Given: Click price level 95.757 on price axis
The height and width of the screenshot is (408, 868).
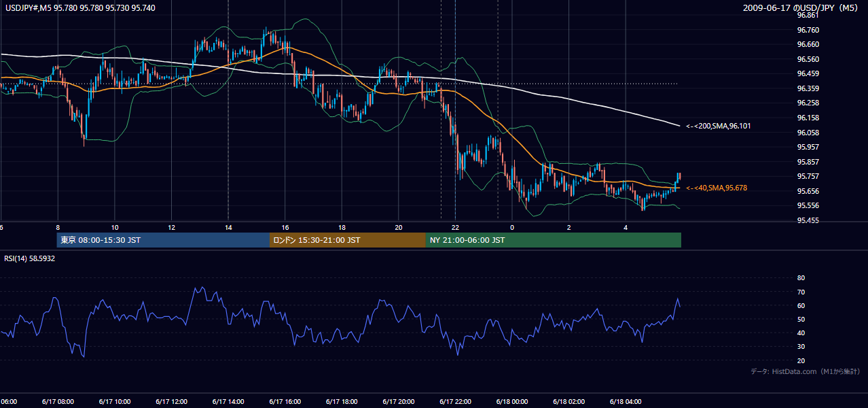Looking at the screenshot, I should 808,176.
